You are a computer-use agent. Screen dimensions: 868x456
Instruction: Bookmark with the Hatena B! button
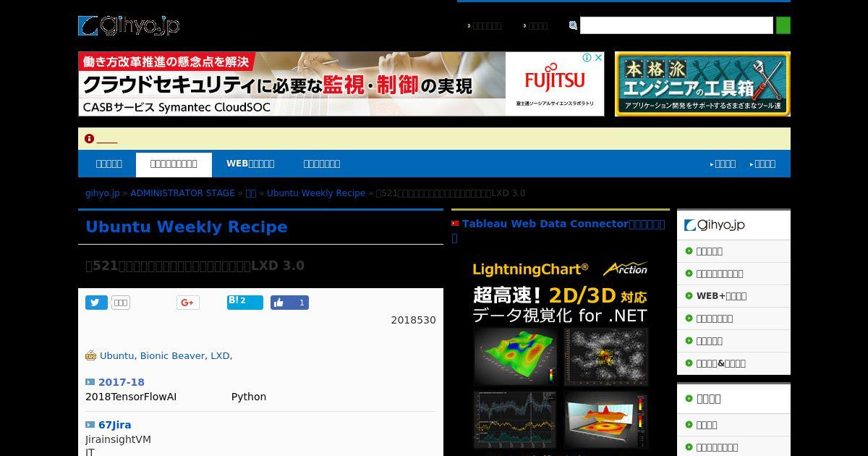point(245,303)
